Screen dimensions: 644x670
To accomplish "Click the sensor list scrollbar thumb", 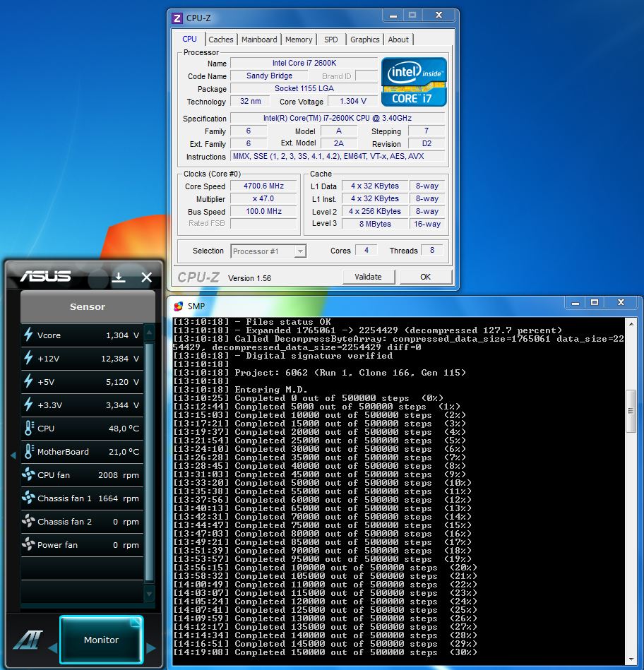I will pos(149,462).
